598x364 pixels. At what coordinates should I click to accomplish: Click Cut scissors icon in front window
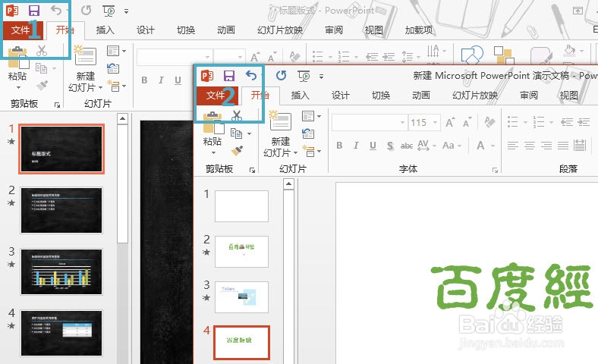[x=237, y=115]
